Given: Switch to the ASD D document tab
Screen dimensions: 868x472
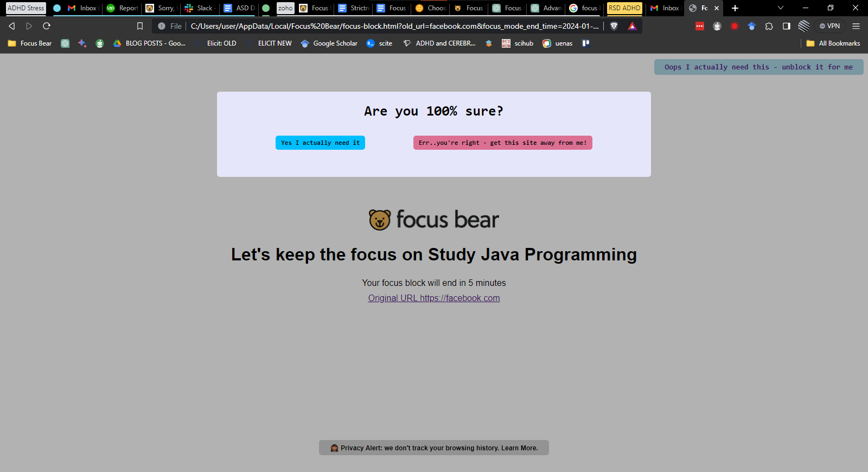Looking at the screenshot, I should coord(239,8).
